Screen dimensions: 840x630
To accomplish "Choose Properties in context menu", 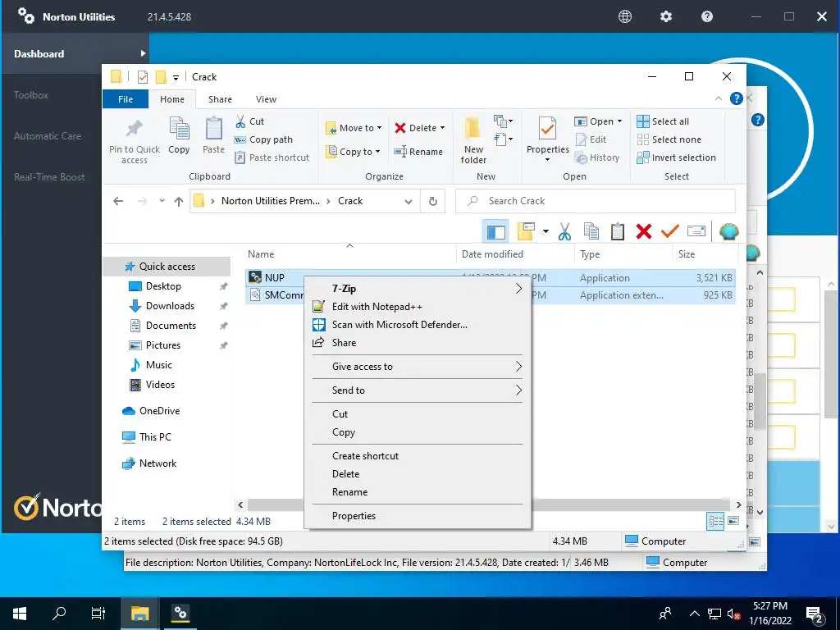I will (418, 516).
